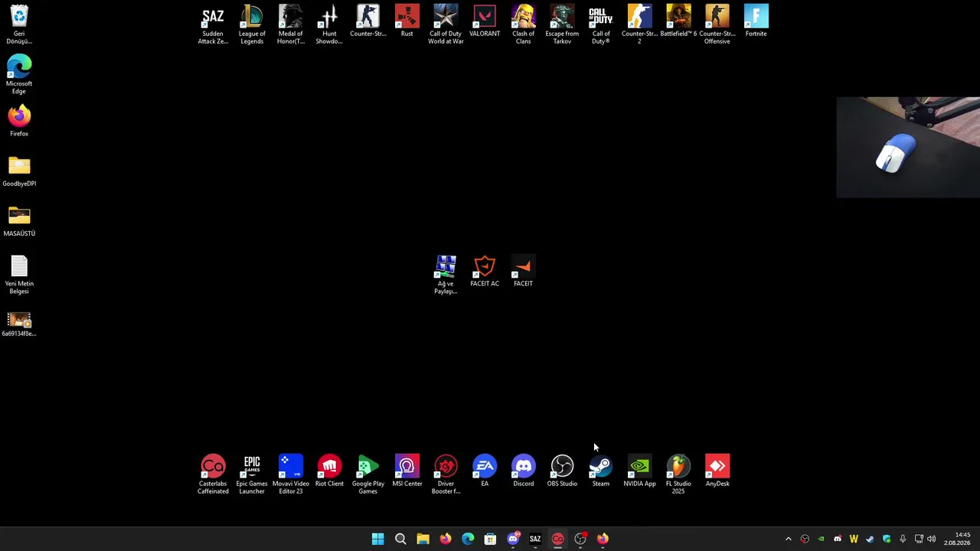Select the FL Studio 2025 shortcut
This screenshot has width=980, height=551.
pos(678,474)
